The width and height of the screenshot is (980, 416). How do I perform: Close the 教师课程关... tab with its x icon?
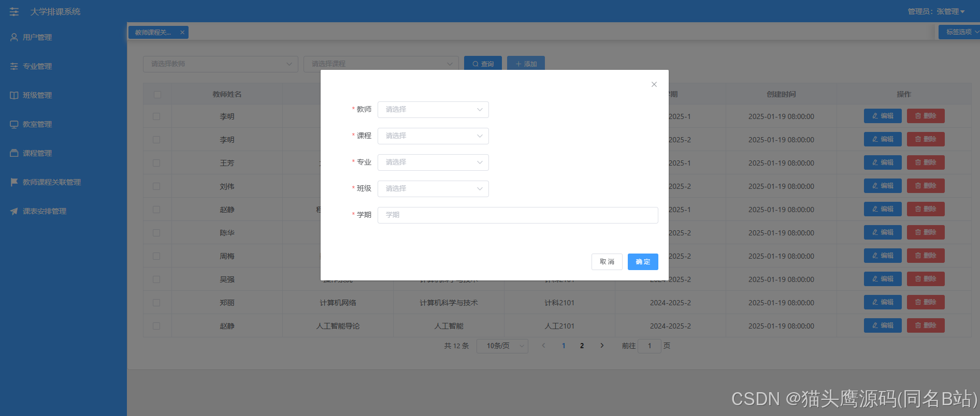click(x=182, y=33)
